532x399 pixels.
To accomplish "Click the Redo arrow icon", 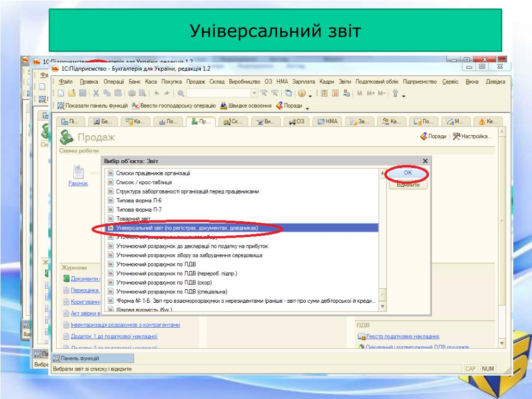I will [166, 93].
